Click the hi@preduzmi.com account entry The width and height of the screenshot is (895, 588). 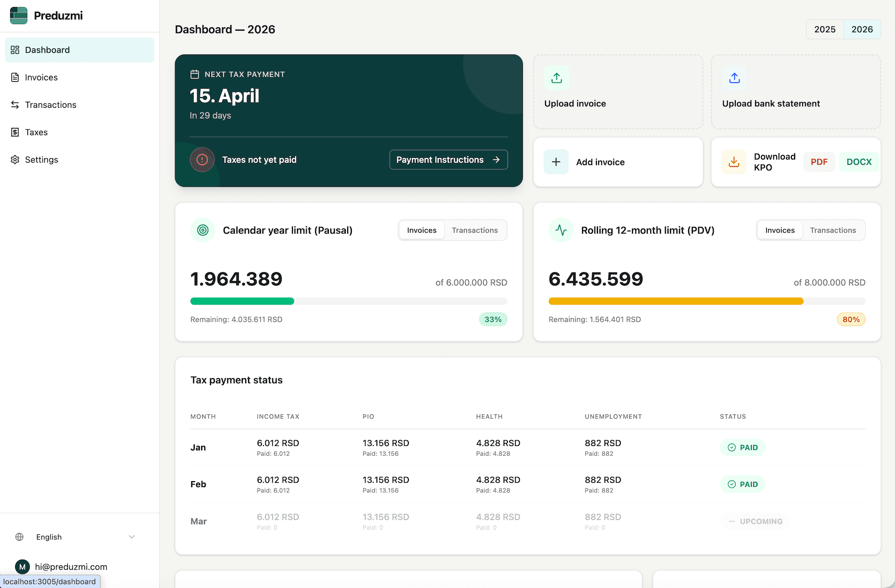[71, 567]
